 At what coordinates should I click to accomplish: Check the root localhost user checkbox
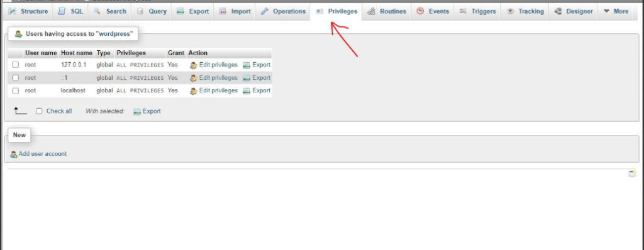[x=16, y=90]
